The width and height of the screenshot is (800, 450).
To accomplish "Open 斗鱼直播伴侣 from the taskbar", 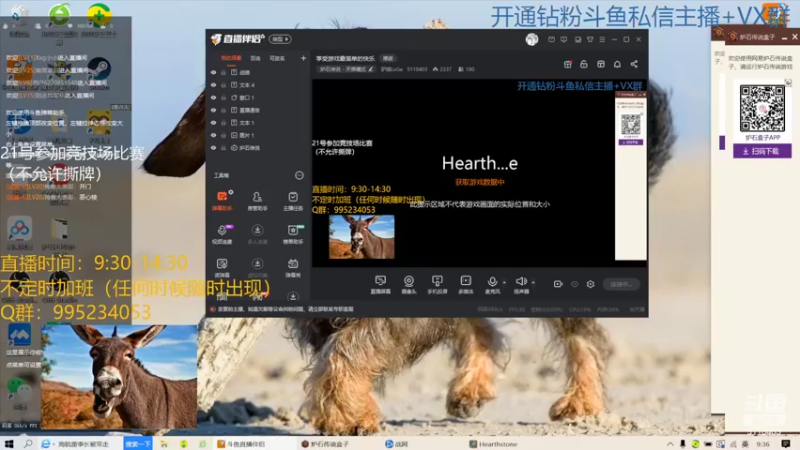I will coord(241,444).
